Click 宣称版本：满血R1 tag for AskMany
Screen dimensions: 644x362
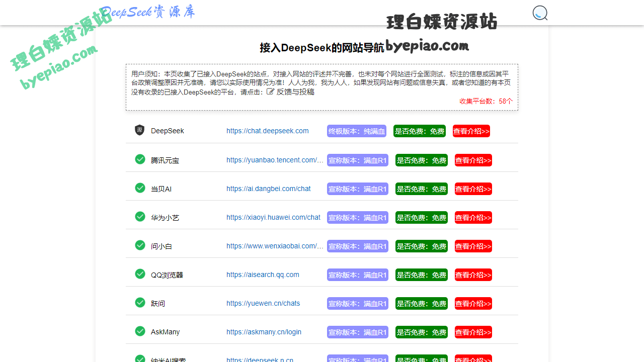[x=358, y=332]
